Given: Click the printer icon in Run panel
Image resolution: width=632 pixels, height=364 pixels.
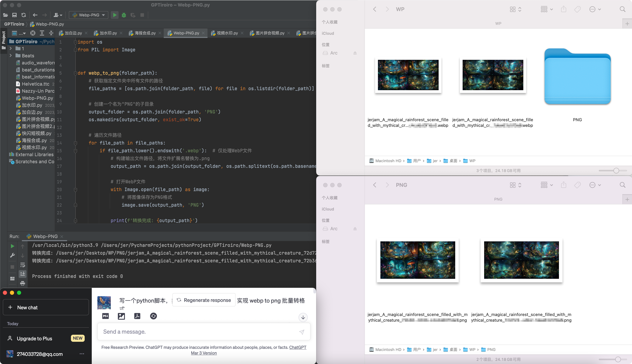Looking at the screenshot, I should 23,283.
